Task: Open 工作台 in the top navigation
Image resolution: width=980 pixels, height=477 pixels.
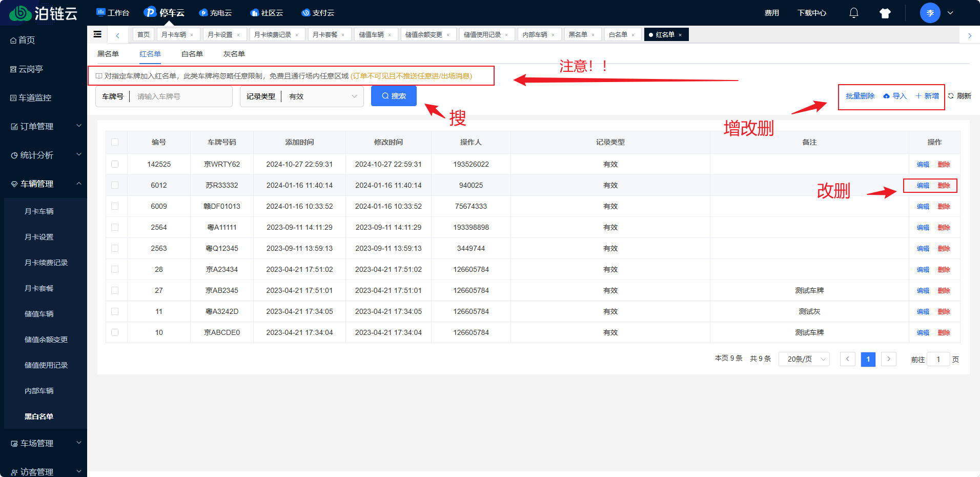Action: pos(113,13)
